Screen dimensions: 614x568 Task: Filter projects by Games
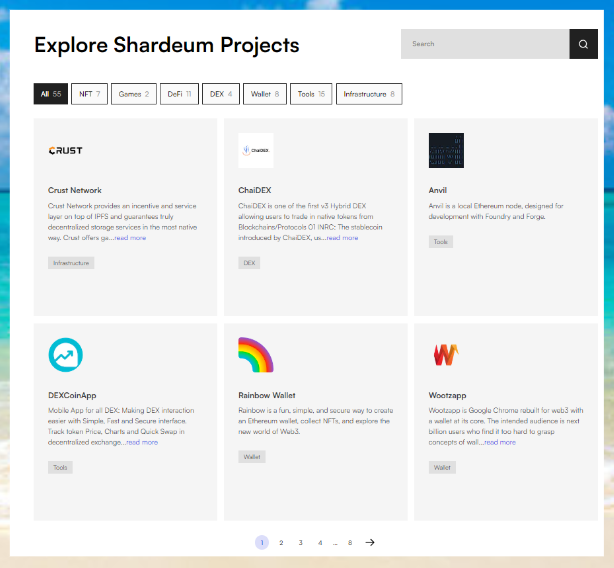pyautogui.click(x=134, y=94)
